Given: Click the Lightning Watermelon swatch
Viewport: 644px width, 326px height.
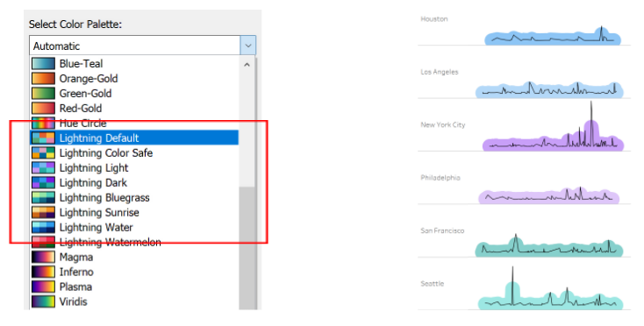Looking at the screenshot, I should 43,242.
